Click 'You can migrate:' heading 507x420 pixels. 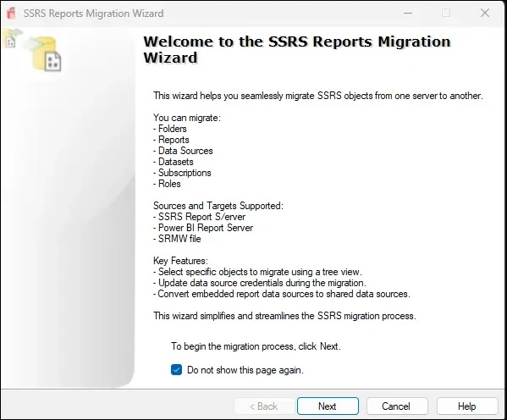click(187, 118)
